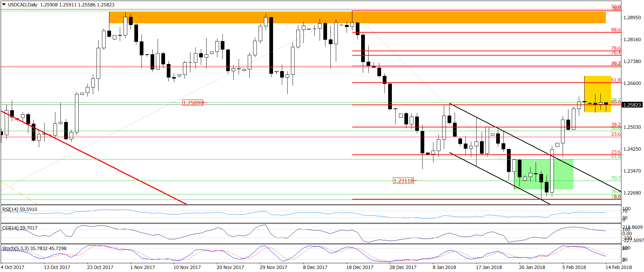
Task: Open the chart menu triangle beside USDCAD,Daily
Action: (4, 5)
